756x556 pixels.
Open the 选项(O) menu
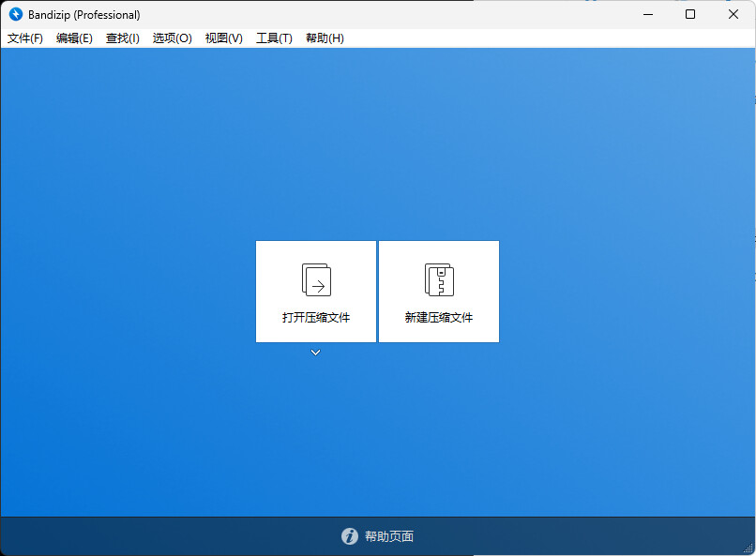pos(173,38)
